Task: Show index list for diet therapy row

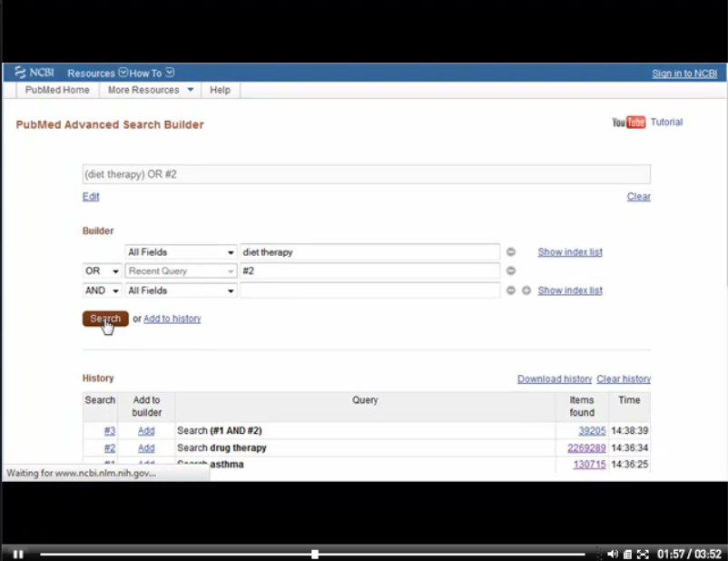Action: pyautogui.click(x=570, y=252)
